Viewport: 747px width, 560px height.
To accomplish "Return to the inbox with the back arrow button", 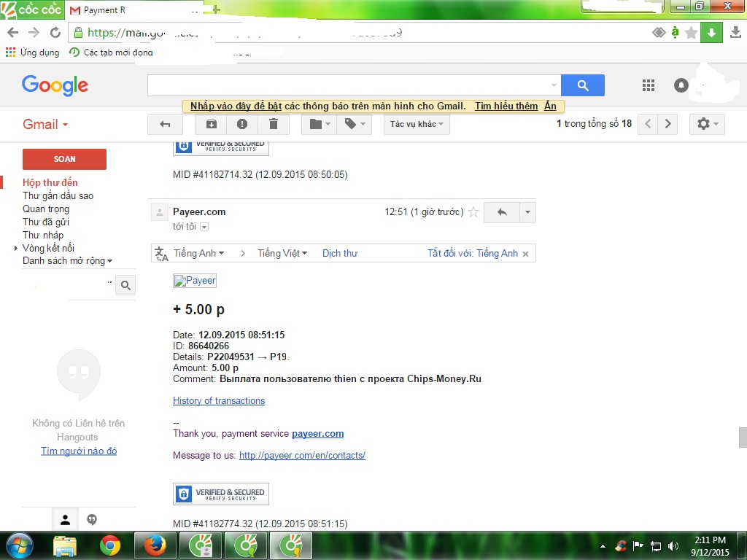I will [165, 124].
